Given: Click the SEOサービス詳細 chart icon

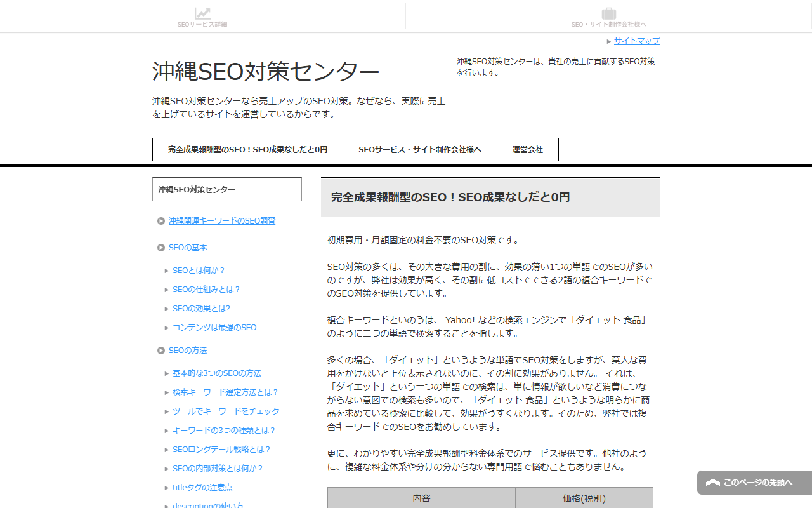Looking at the screenshot, I should tap(202, 13).
